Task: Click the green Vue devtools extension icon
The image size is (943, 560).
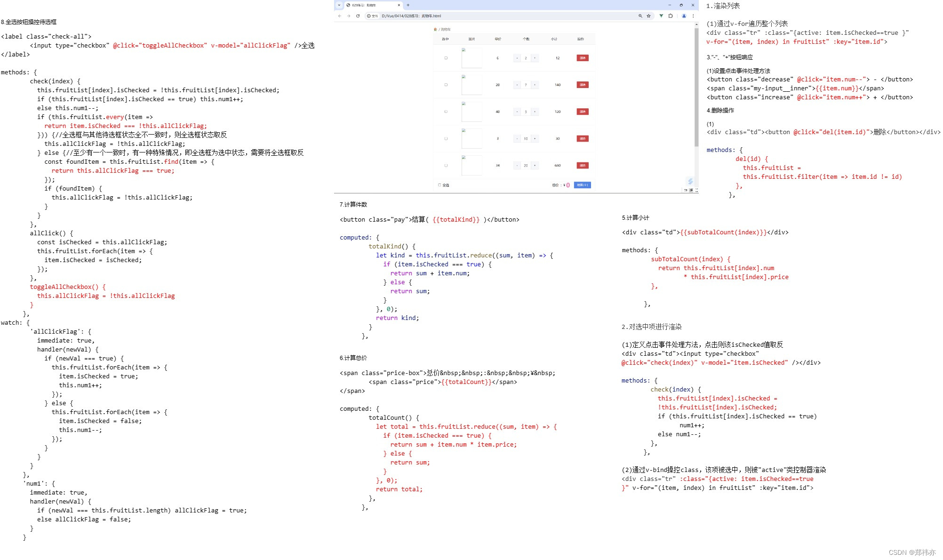Action: (661, 16)
